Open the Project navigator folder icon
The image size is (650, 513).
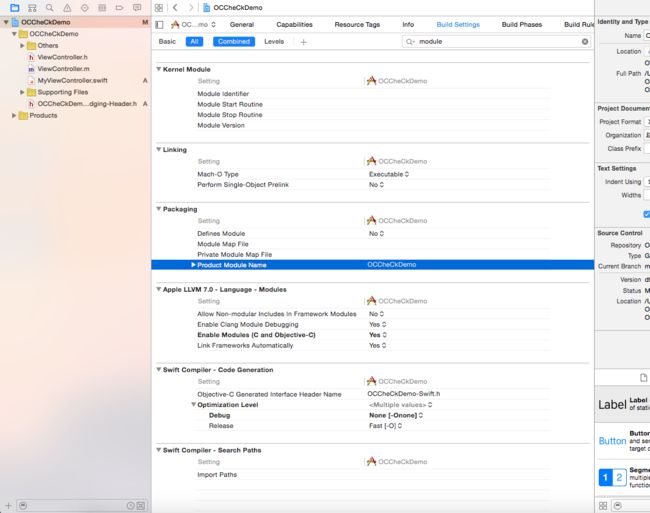tap(15, 8)
